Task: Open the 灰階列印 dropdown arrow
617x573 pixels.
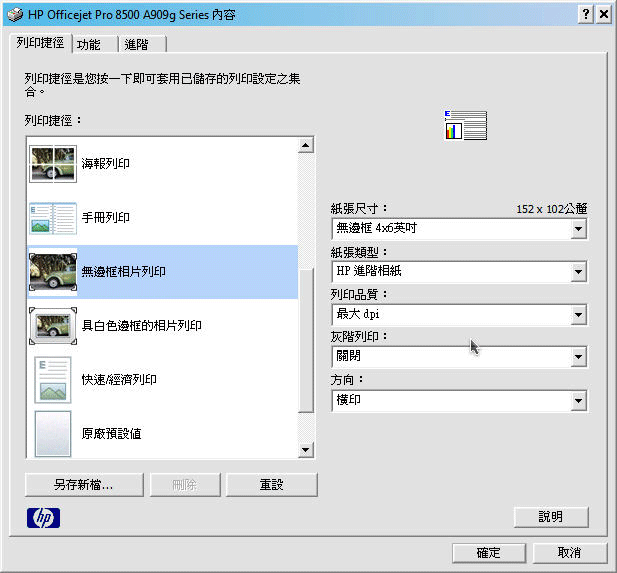Action: pyautogui.click(x=578, y=357)
